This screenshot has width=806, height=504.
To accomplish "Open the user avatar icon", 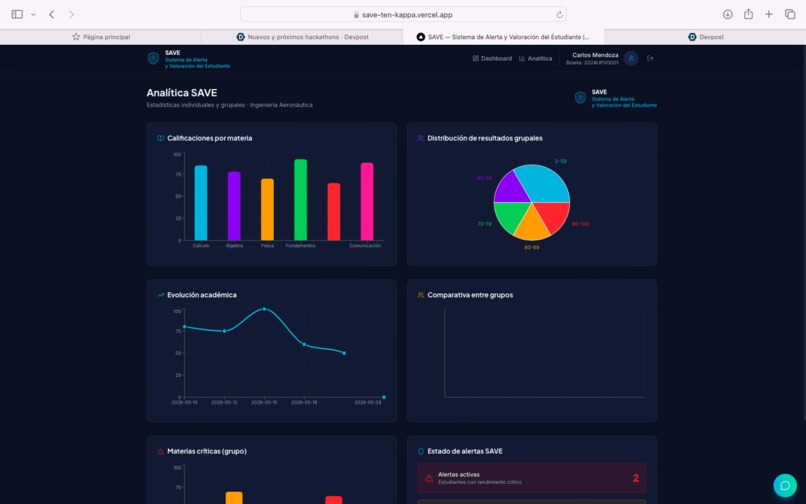I will (x=631, y=58).
